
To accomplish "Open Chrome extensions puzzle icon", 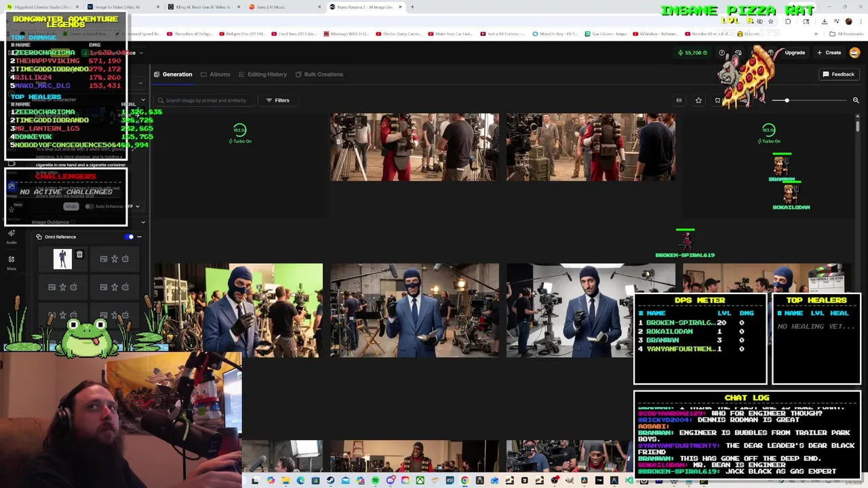I will click(788, 21).
